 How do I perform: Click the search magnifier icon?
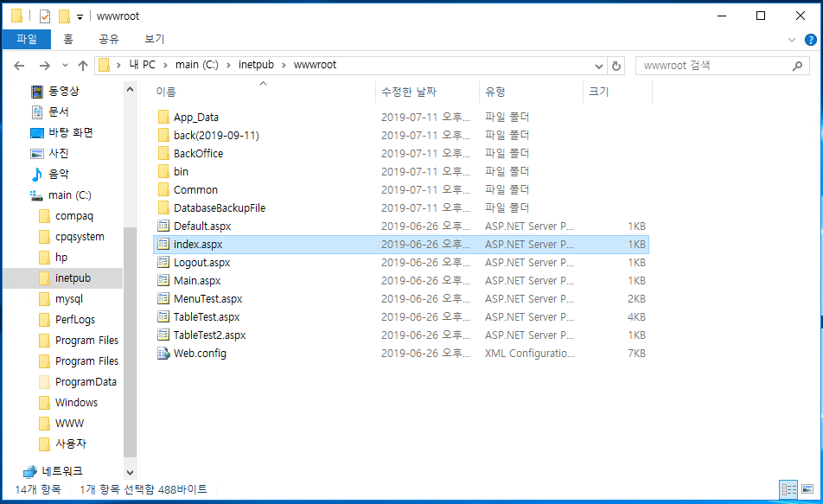797,66
